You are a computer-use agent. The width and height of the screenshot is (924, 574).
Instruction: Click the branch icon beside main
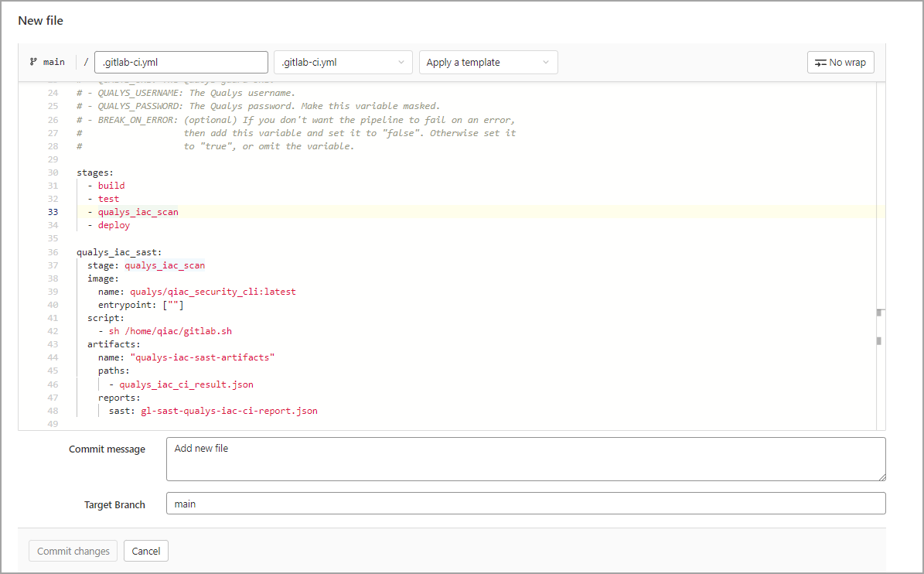pos(33,62)
